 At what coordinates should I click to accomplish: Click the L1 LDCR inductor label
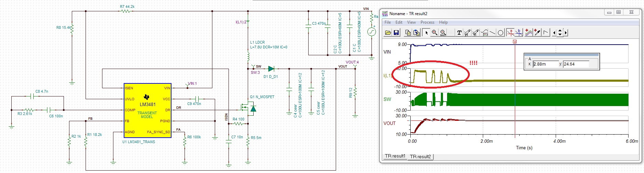click(257, 42)
